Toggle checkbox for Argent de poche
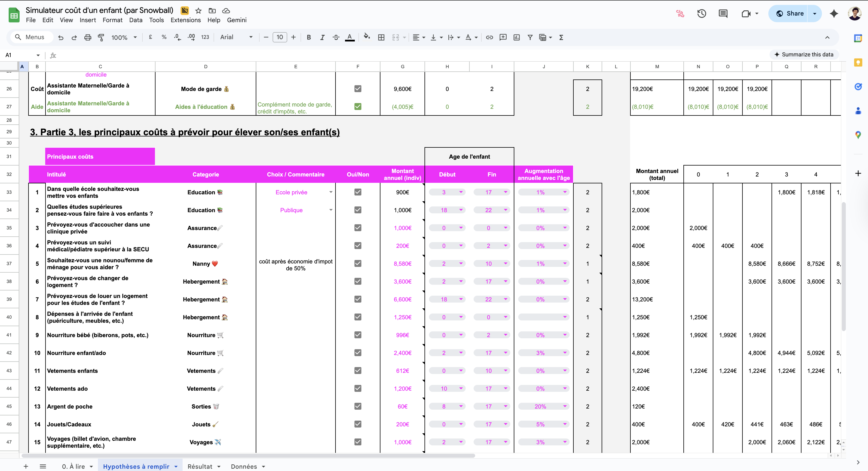The height and width of the screenshot is (471, 868). point(357,406)
